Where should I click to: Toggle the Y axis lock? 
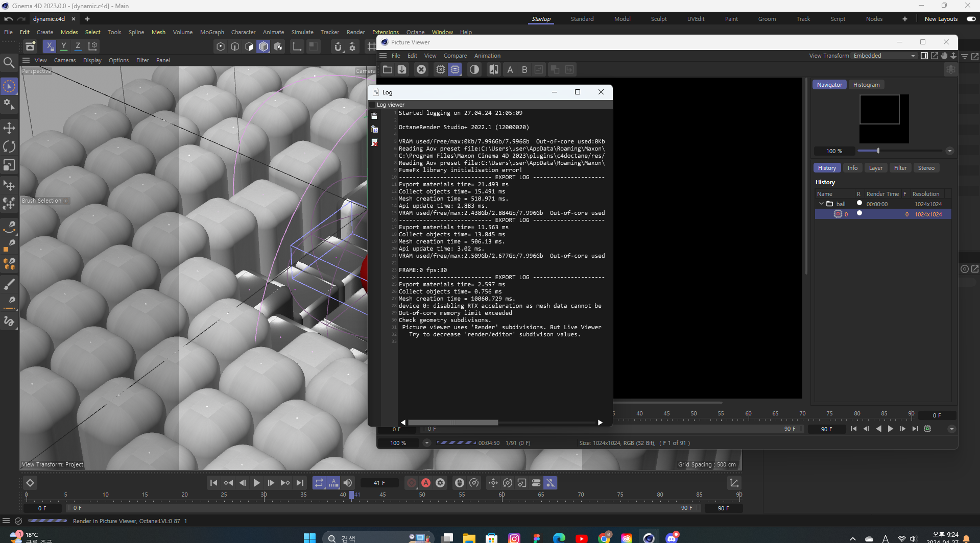(x=64, y=46)
